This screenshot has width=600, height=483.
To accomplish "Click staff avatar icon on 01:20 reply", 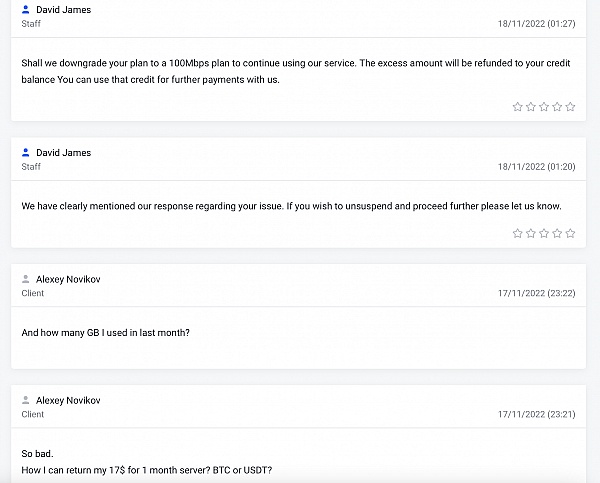I will click(x=26, y=152).
